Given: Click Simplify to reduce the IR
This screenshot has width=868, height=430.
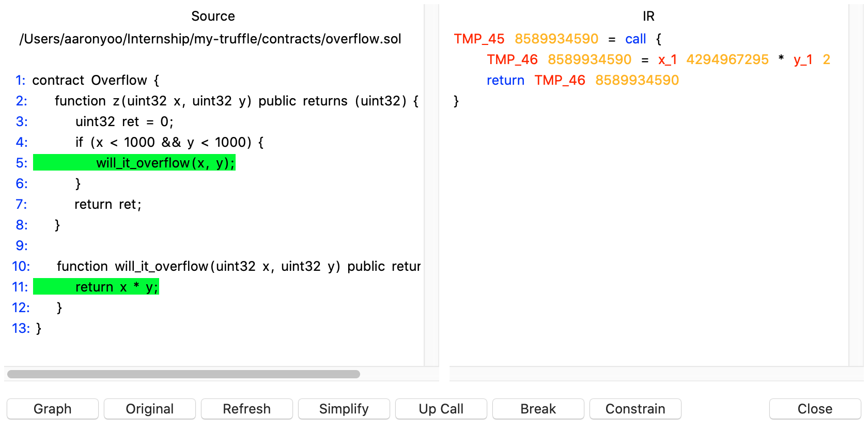Looking at the screenshot, I should coord(344,409).
